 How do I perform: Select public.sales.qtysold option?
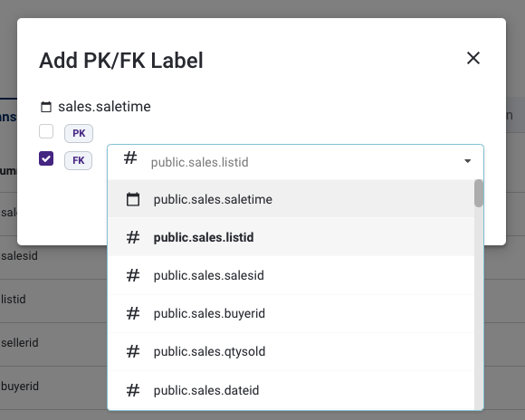tap(291, 351)
